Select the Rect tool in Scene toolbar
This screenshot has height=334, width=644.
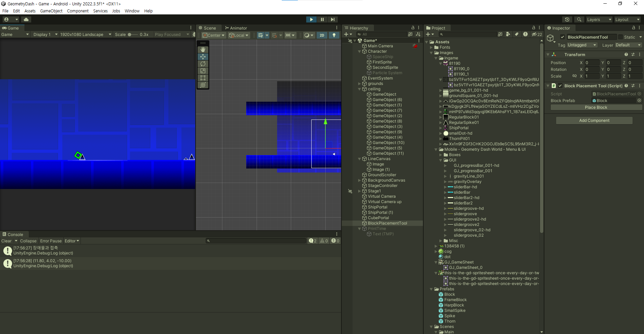coord(203,78)
